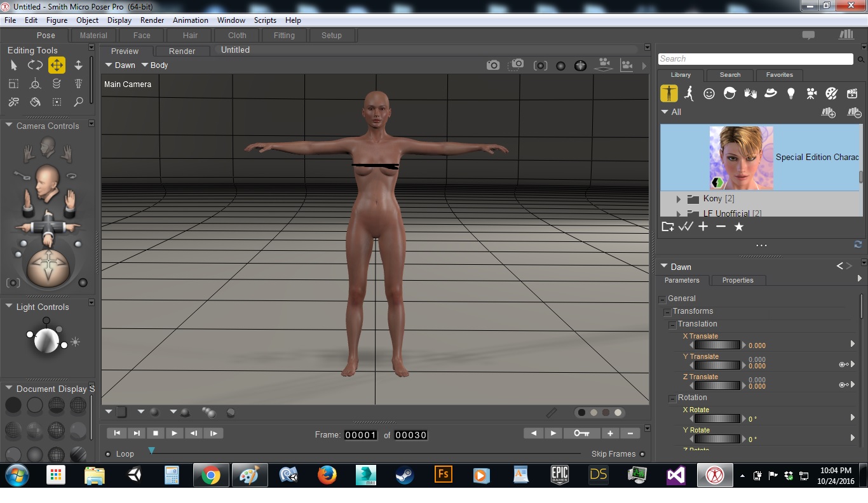Switch to the Properties tab
Screen dimensions: 868x503
[x=737, y=280]
